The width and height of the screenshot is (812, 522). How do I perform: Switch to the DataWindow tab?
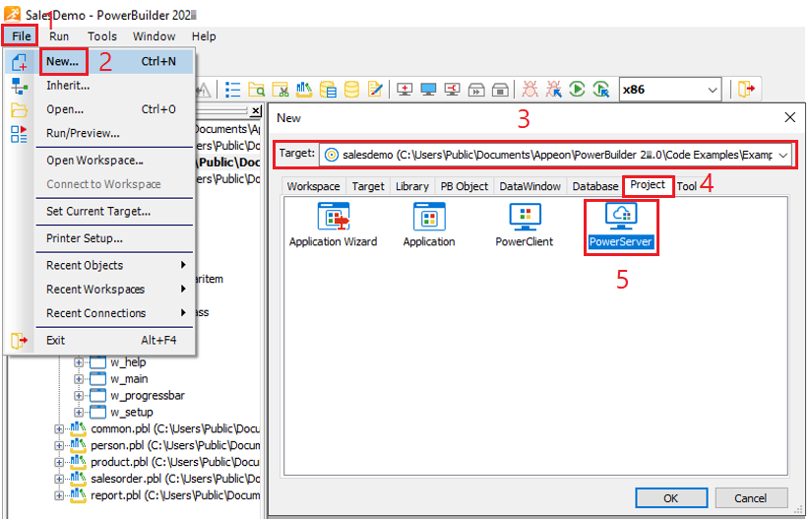click(530, 186)
